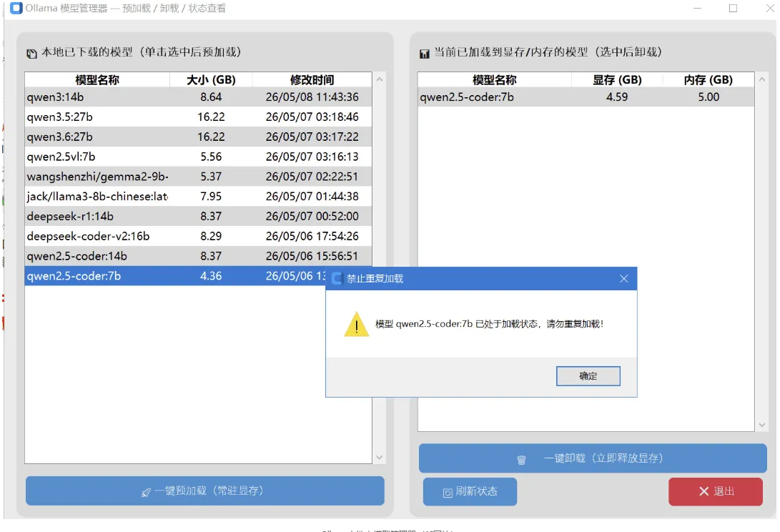Click 一键预加载（常驻显存）button
Screen dimensions: 780x532
point(205,491)
